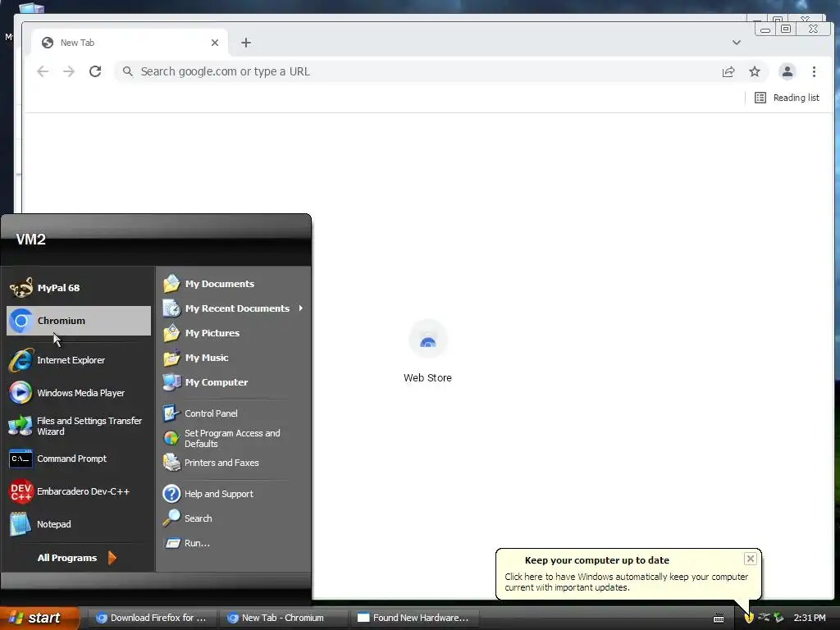
Task: Open Chromium three-dot menu
Action: tap(814, 71)
